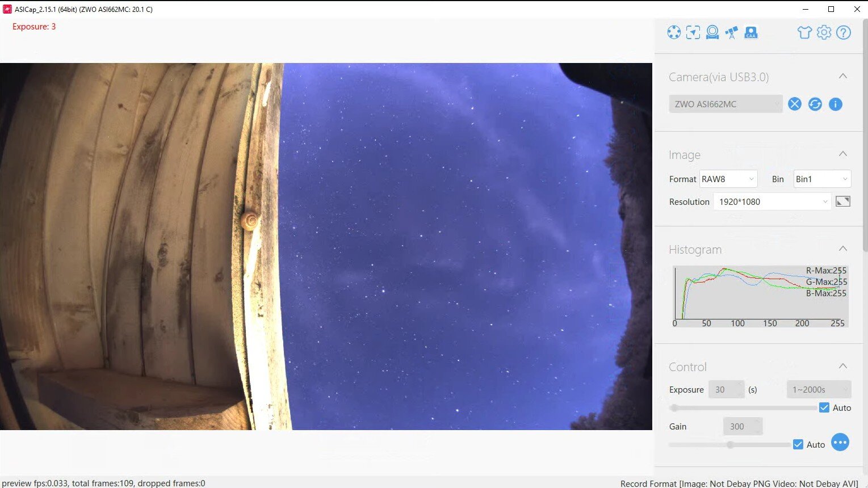The image size is (868, 488).
Task: Disable Auto gain checkbox
Action: pyautogui.click(x=798, y=444)
